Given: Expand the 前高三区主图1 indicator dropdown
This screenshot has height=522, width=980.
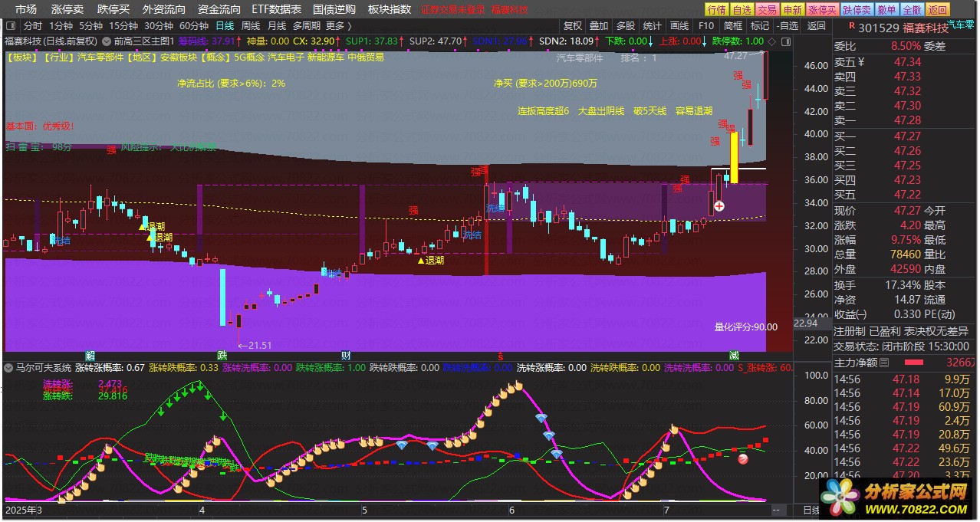Looking at the screenshot, I should point(106,41).
